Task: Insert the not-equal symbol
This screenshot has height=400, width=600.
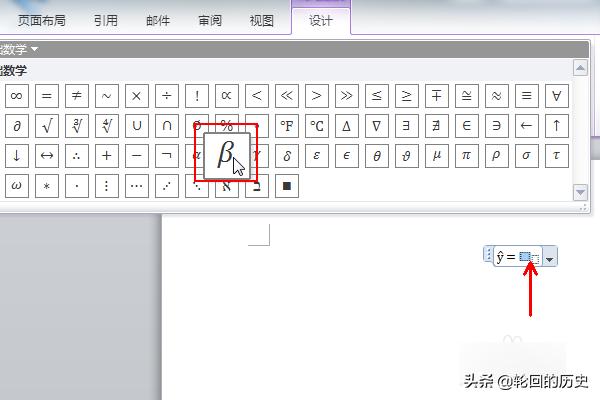Action: click(x=77, y=96)
